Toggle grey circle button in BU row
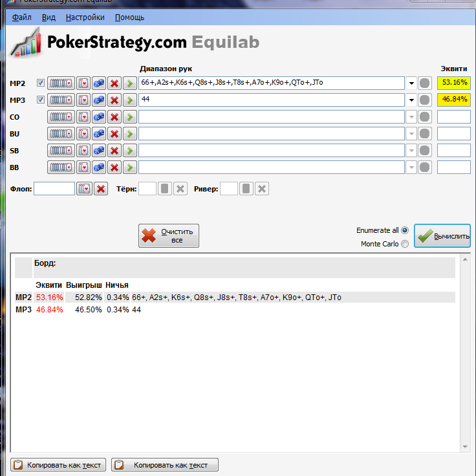476x476 pixels. (x=425, y=134)
